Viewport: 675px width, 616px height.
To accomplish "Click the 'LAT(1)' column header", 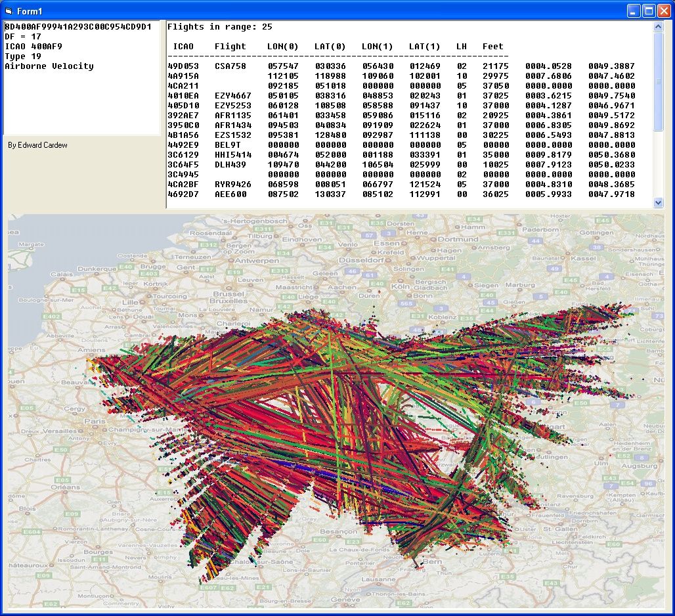I will (x=425, y=47).
